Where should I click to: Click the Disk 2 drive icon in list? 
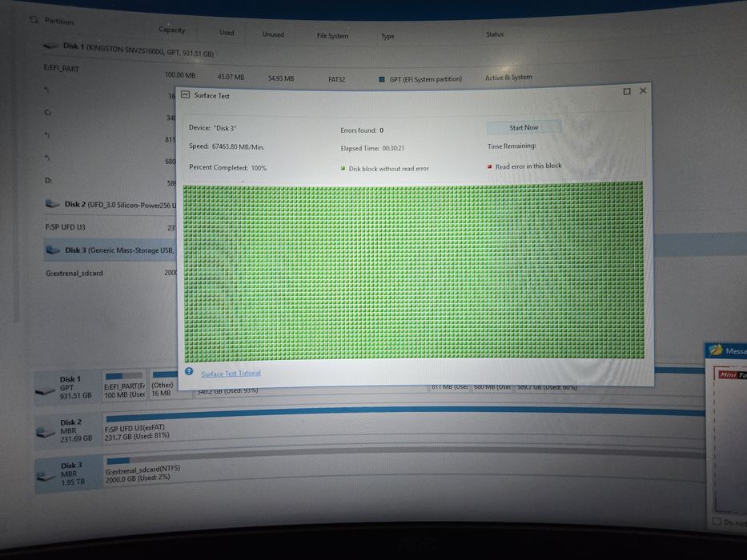pyautogui.click(x=52, y=204)
